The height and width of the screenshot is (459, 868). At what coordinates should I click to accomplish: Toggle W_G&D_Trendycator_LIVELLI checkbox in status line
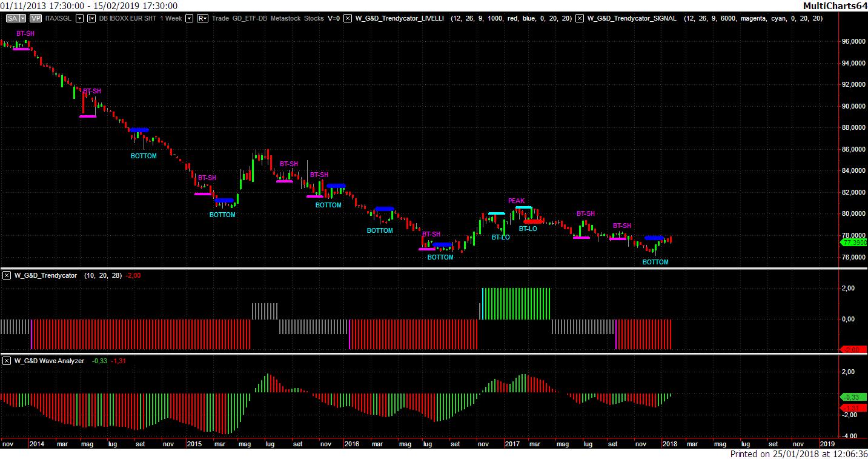coord(348,18)
